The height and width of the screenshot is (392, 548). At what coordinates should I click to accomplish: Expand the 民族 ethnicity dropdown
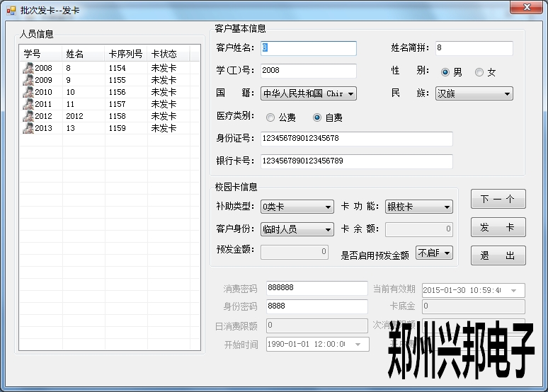click(x=507, y=93)
